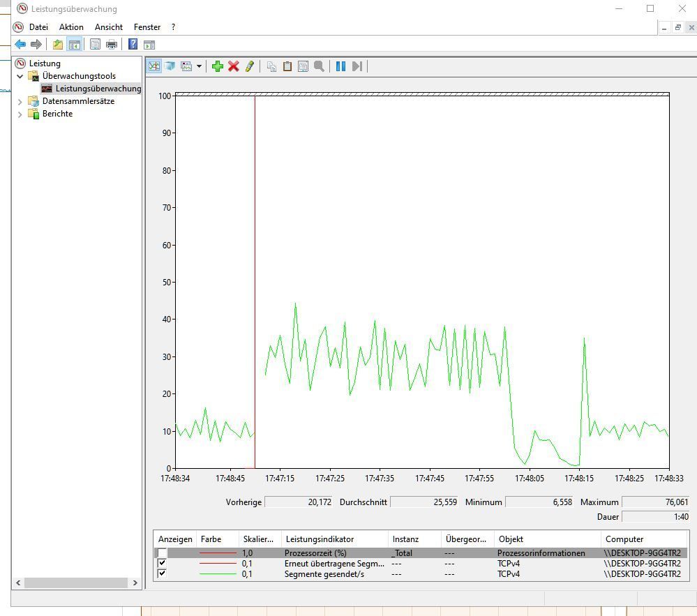The height and width of the screenshot is (616, 697).
Task: Expand the Datensammlersätze tree node
Action: coord(20,101)
